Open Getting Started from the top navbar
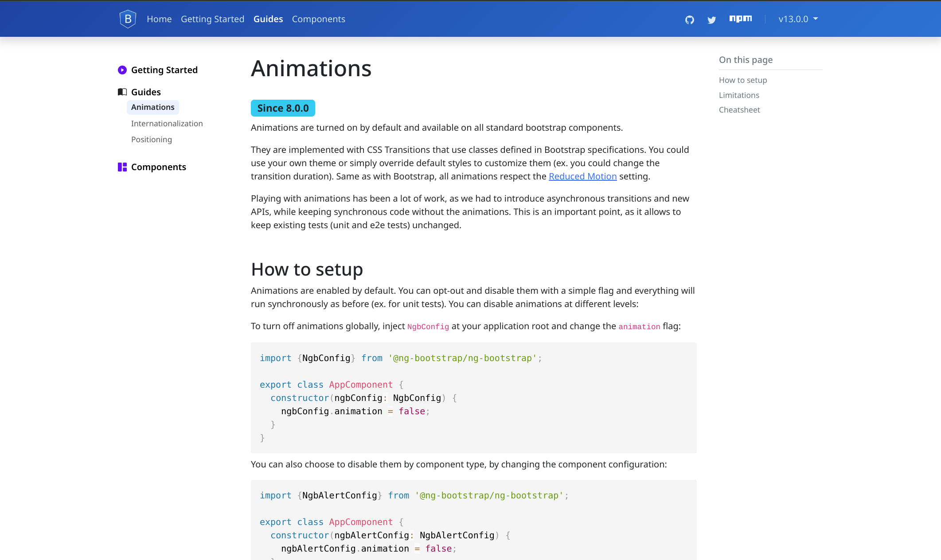Viewport: 941px width, 560px height. tap(212, 19)
